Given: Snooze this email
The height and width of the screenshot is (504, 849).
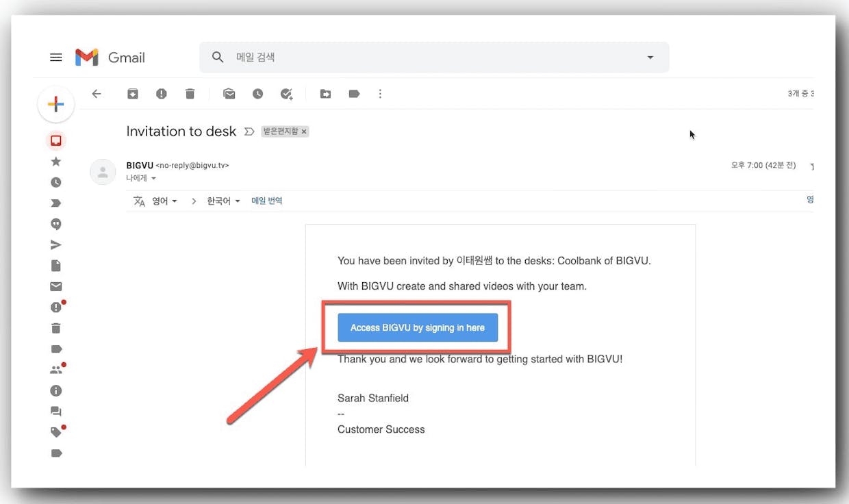Looking at the screenshot, I should (x=257, y=94).
